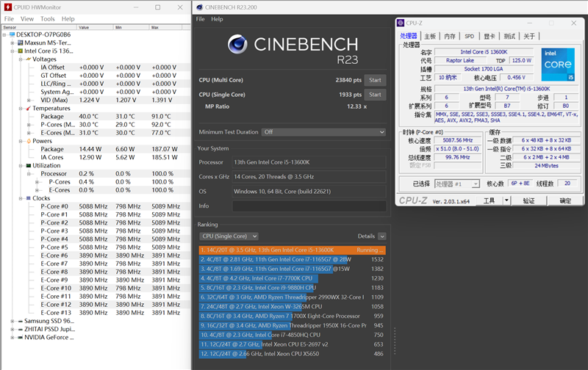Open the HWMonitor Help menu

[68, 19]
